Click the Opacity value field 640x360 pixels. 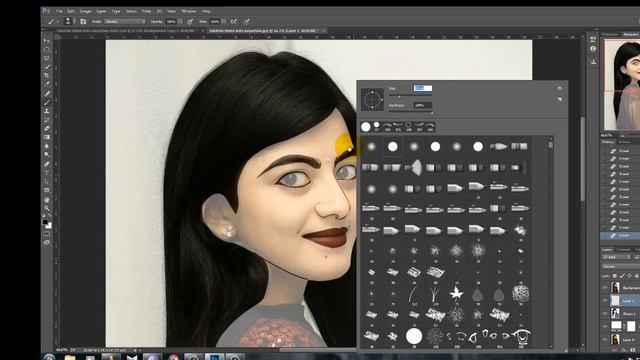pos(171,21)
